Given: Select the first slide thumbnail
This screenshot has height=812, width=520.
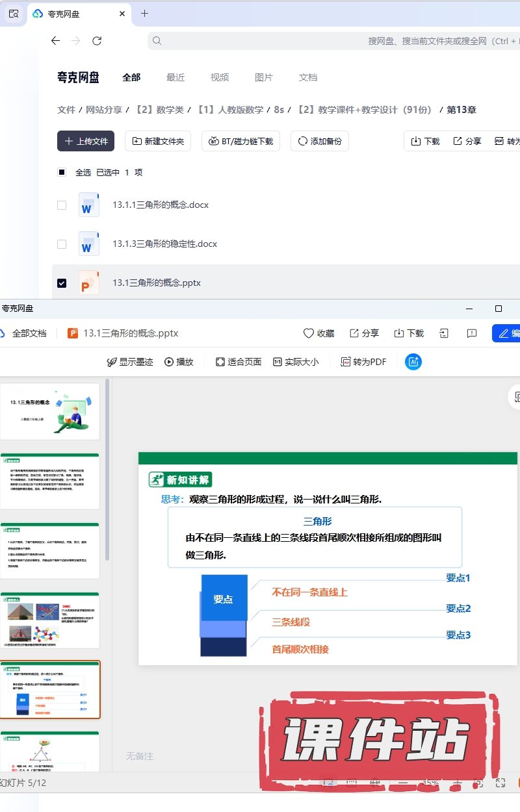Looking at the screenshot, I should [x=50, y=411].
